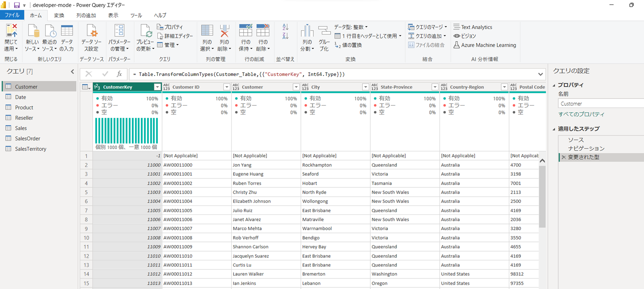
Task: Open the City column filter dropdown
Action: click(x=366, y=87)
